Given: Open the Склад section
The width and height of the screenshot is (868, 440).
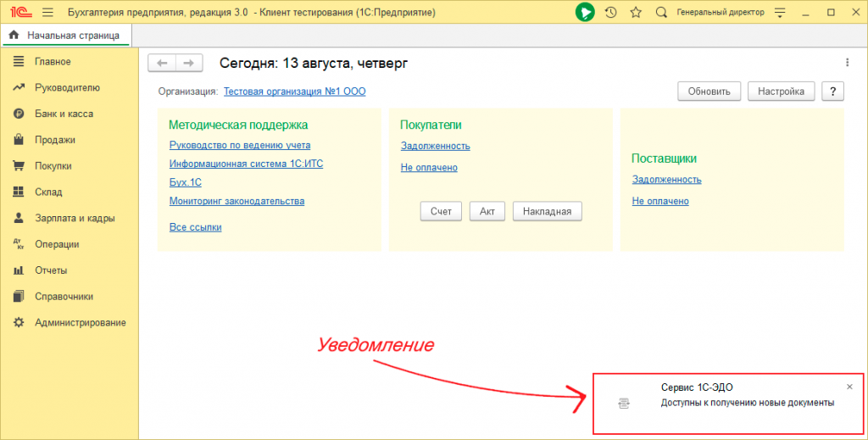Looking at the screenshot, I should (x=48, y=192).
